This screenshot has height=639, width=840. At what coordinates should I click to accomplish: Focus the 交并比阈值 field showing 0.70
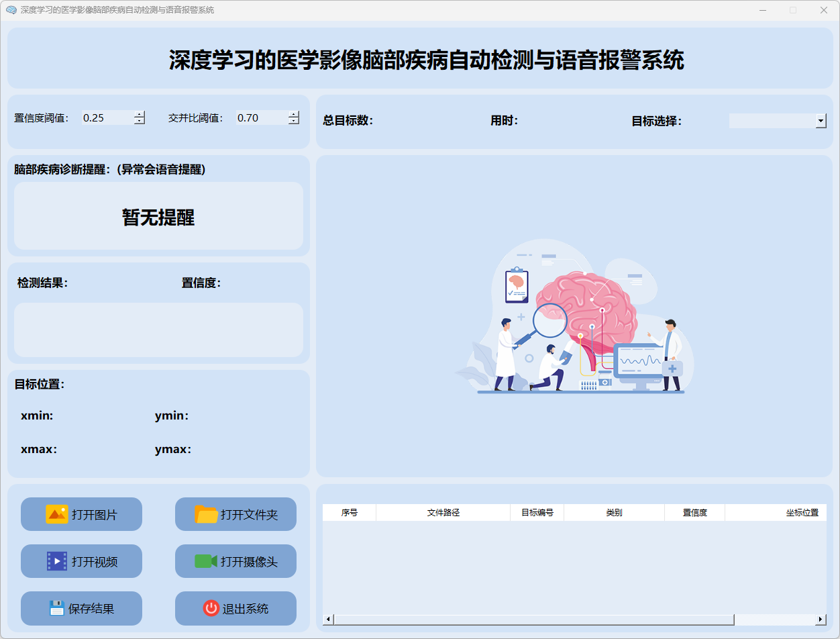262,117
